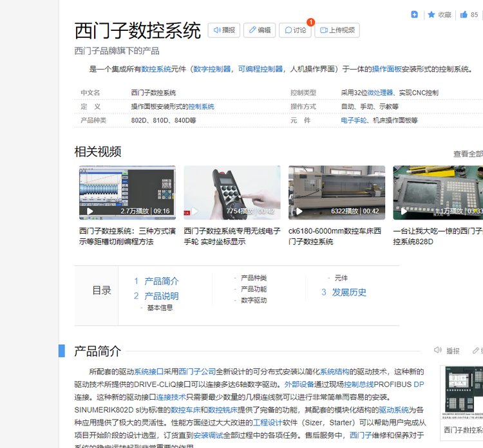
Task: Click the 上传视频 upload video button
Action: pos(337,30)
